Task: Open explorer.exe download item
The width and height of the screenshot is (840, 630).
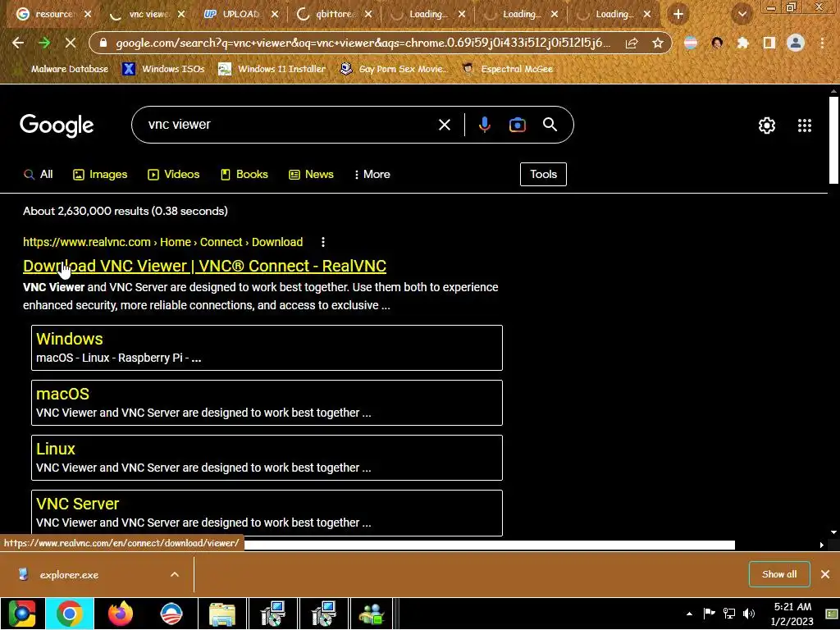Action: [69, 575]
